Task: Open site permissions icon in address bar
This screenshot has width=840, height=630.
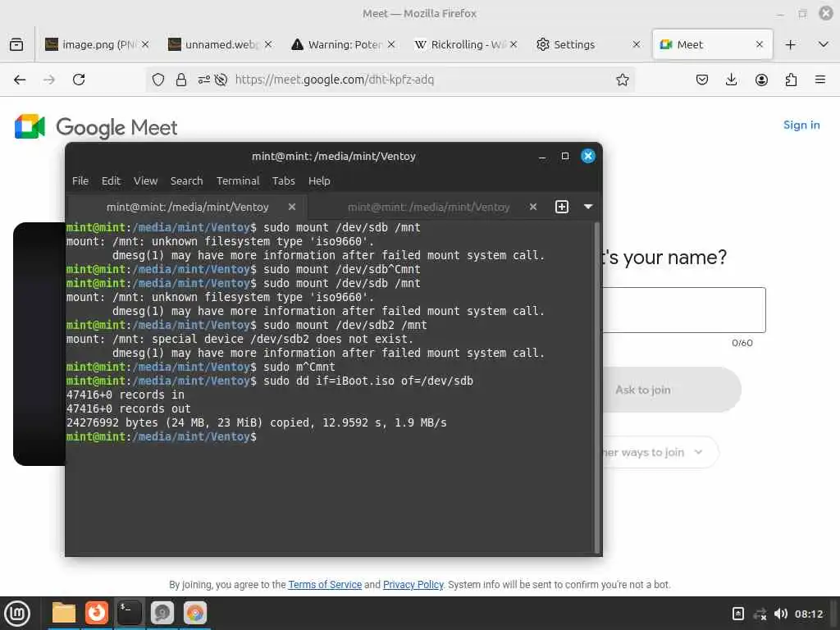Action: tap(203, 80)
